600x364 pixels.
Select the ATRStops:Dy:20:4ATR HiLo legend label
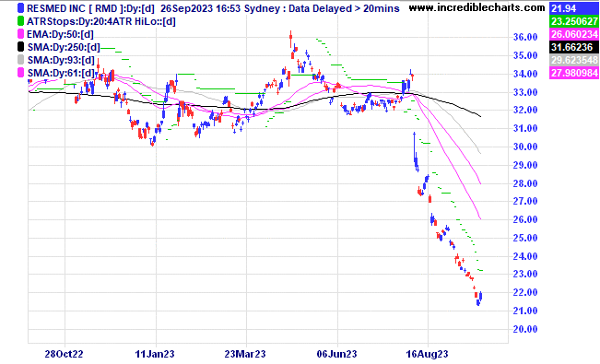pos(101,21)
